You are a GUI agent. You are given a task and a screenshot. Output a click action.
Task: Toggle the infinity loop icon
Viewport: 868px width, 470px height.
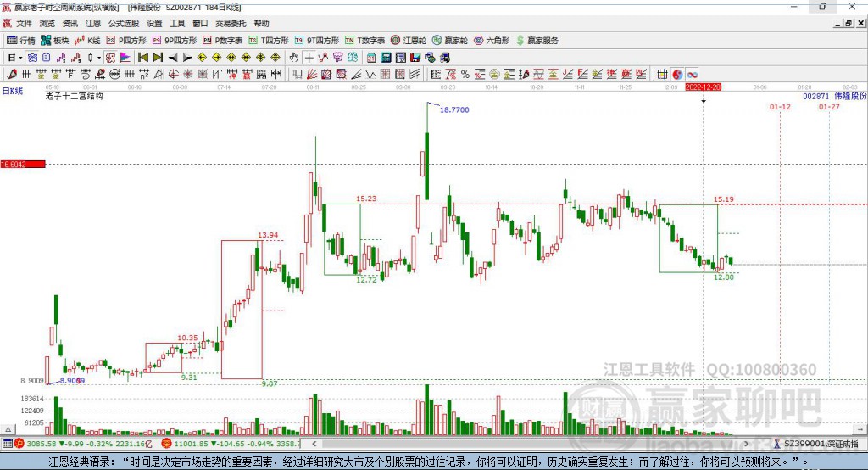692,75
